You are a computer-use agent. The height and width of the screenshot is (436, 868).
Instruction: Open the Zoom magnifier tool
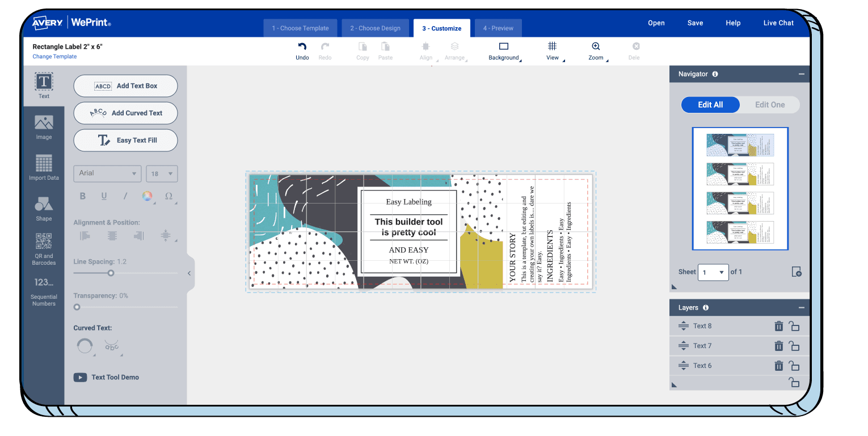(596, 47)
